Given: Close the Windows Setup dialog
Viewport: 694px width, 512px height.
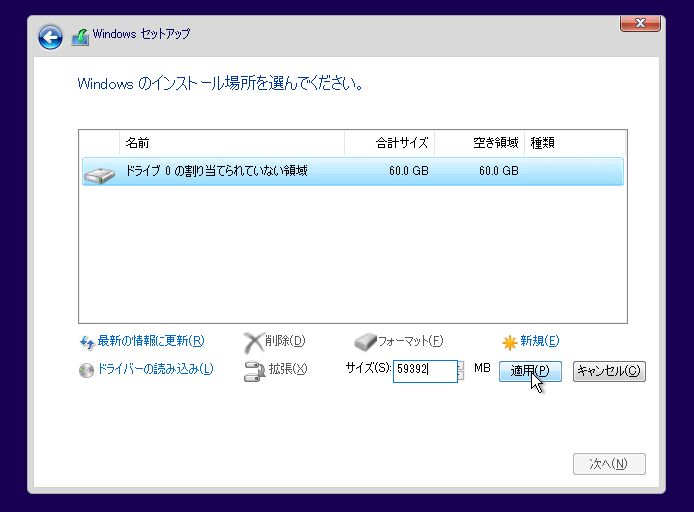Looking at the screenshot, I should tap(640, 23).
